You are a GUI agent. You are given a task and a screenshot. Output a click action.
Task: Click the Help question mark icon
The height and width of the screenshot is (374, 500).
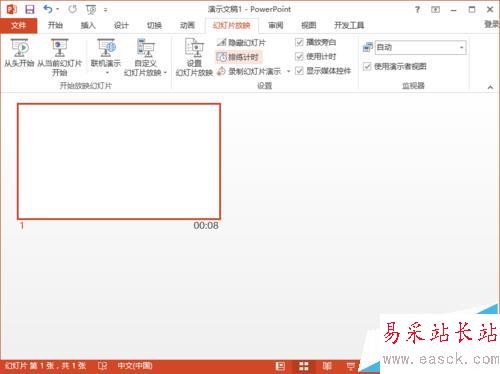click(417, 10)
